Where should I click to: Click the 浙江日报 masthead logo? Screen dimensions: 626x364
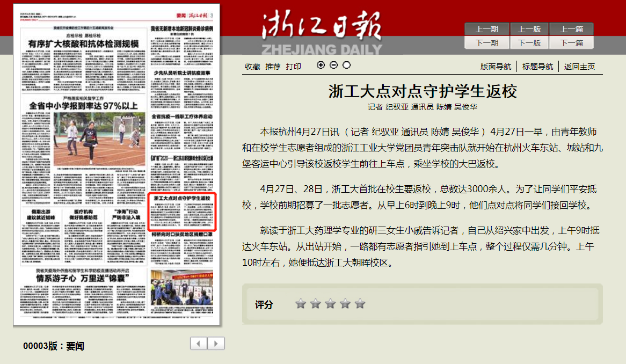tap(322, 32)
